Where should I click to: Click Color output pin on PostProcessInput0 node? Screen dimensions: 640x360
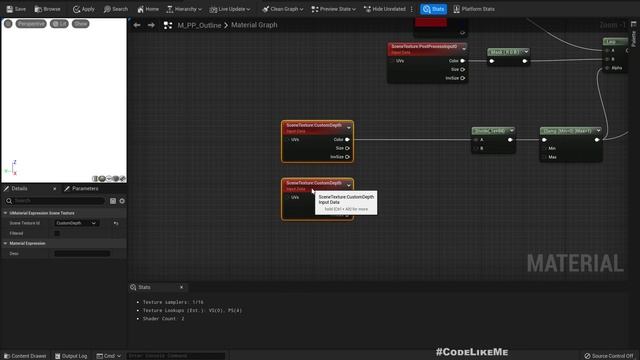point(462,61)
